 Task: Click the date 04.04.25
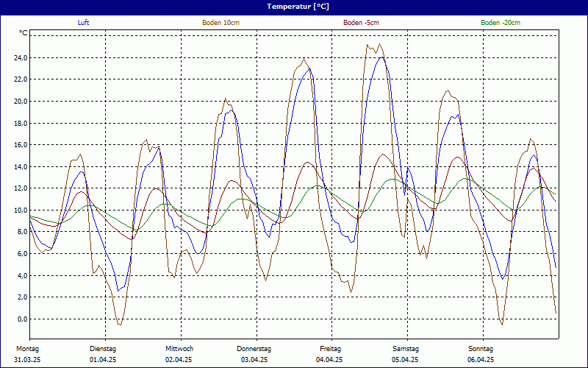point(329,360)
